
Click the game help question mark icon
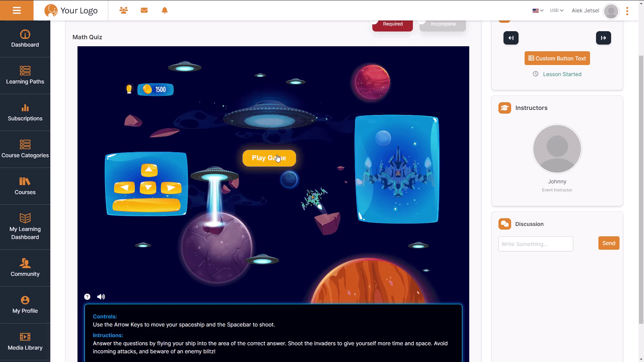coord(87,297)
